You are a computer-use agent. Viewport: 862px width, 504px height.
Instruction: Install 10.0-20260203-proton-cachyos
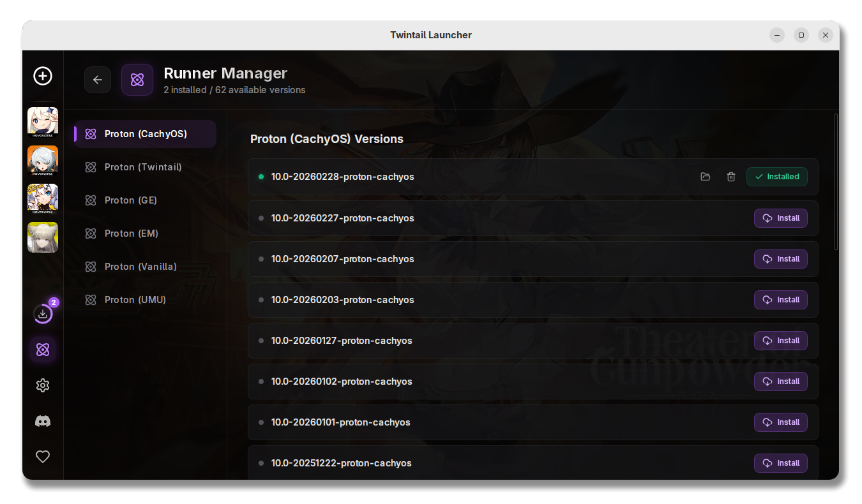[781, 300]
